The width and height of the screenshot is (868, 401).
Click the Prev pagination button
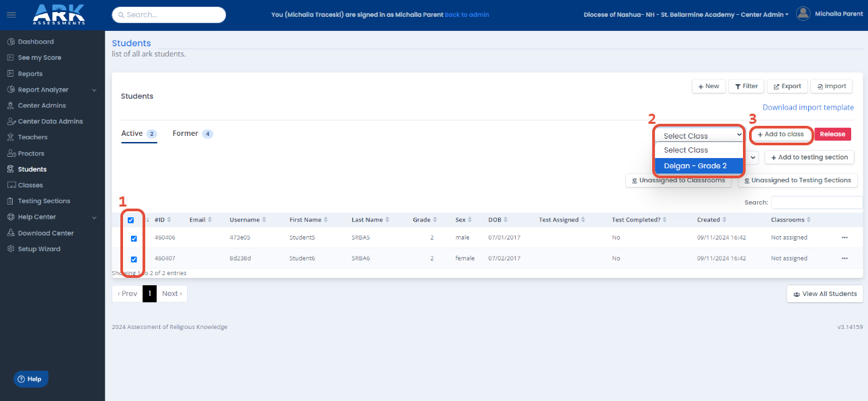(x=127, y=293)
